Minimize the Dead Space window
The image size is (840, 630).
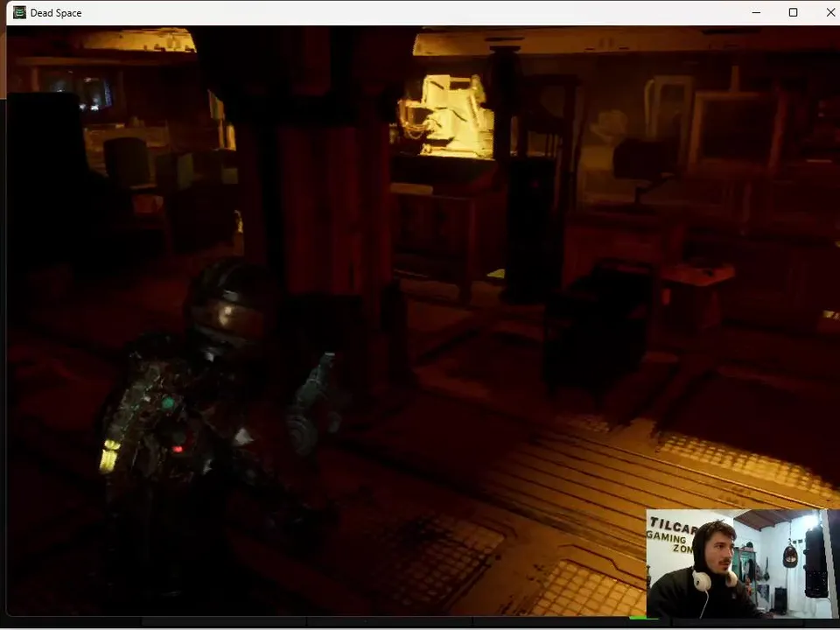(x=756, y=12)
